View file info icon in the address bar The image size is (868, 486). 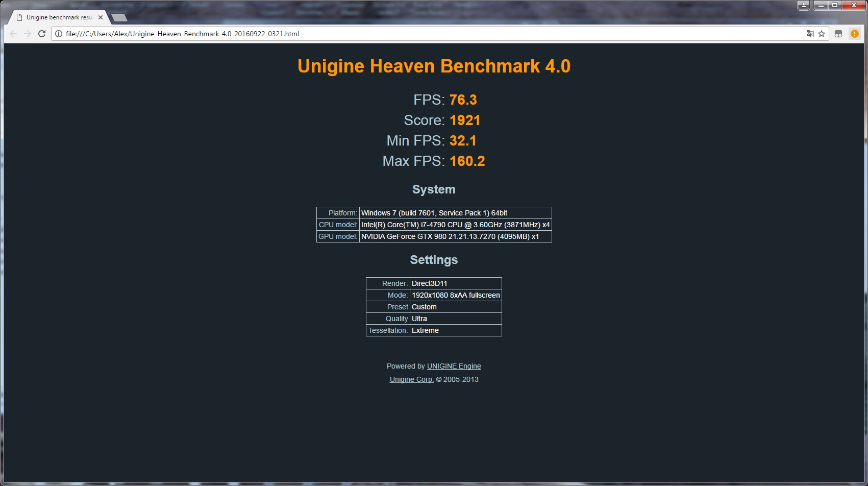pyautogui.click(x=59, y=34)
